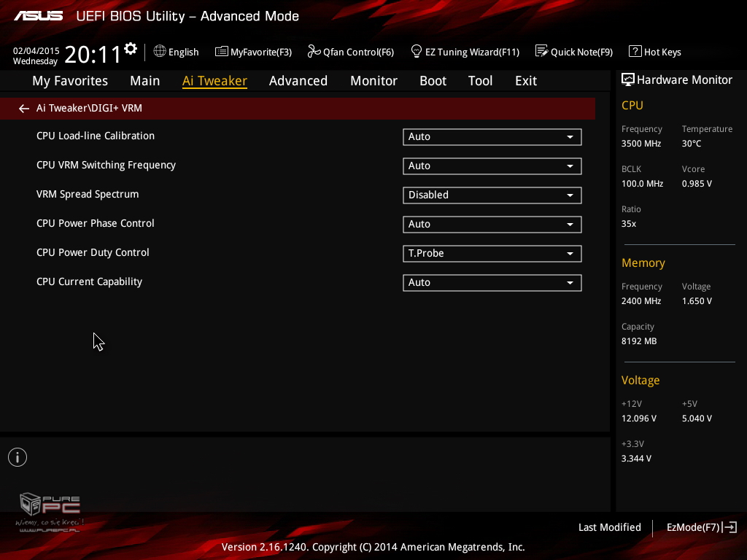Click the +5V reading 5.040 V
Viewport: 747px width, 560px height.
pos(697,418)
